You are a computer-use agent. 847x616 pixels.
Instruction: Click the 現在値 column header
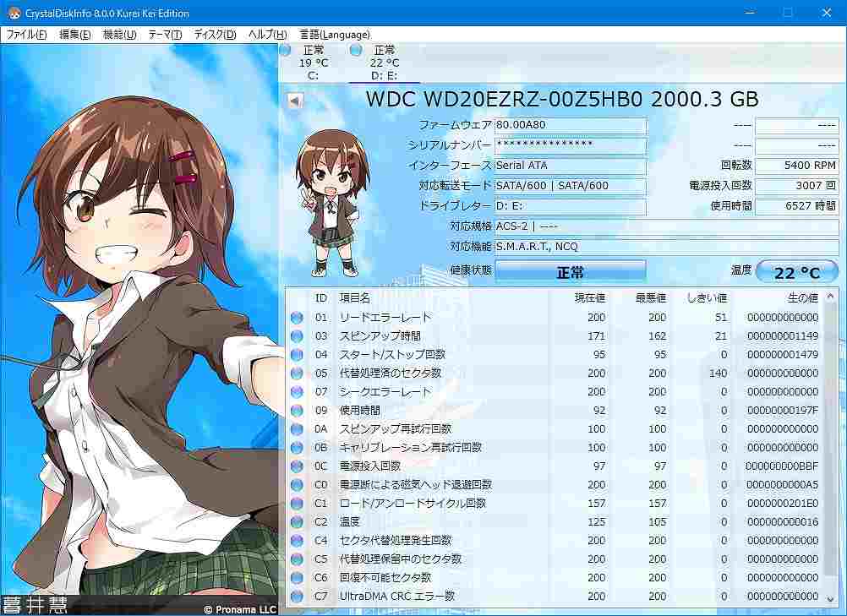[x=589, y=298]
